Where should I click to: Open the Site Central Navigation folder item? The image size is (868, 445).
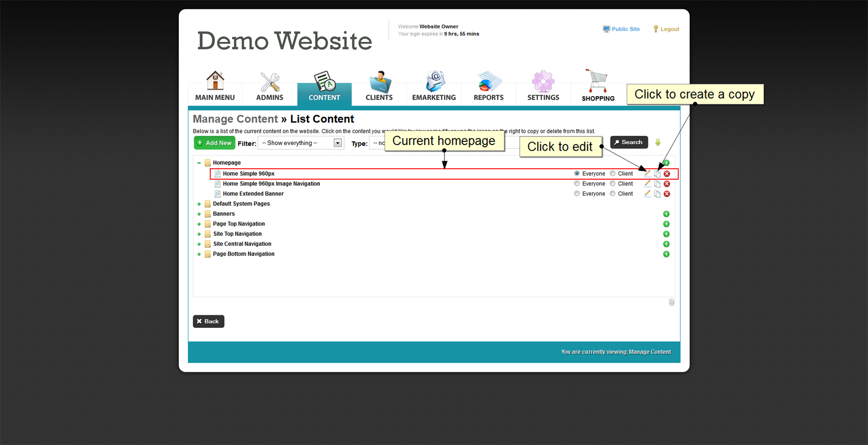pyautogui.click(x=242, y=244)
